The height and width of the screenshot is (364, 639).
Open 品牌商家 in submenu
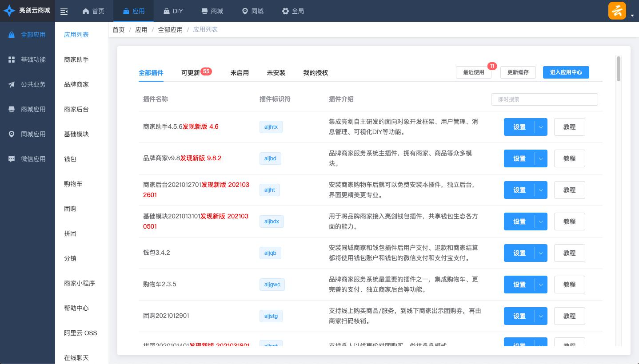(76, 84)
